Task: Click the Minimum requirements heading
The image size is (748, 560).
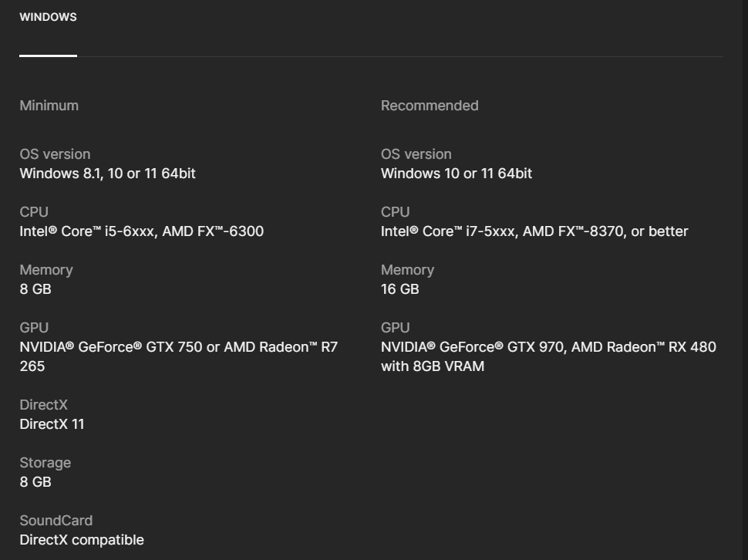Action: (49, 106)
